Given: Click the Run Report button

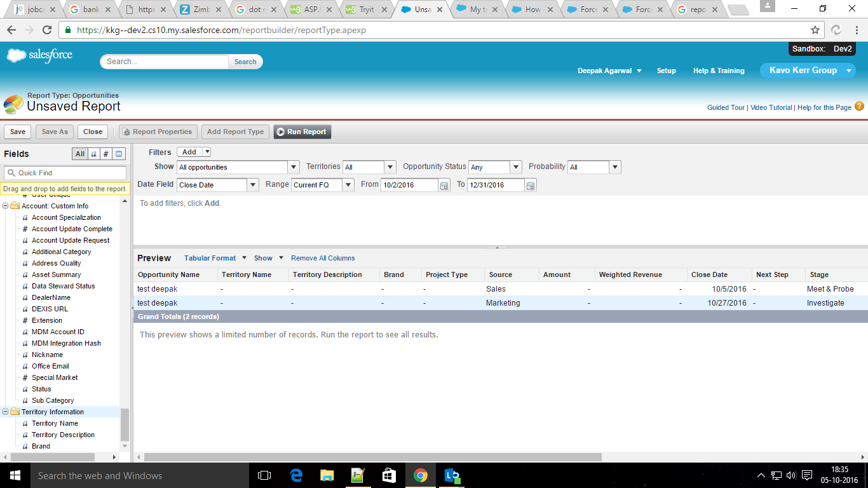Looking at the screenshot, I should point(302,132).
